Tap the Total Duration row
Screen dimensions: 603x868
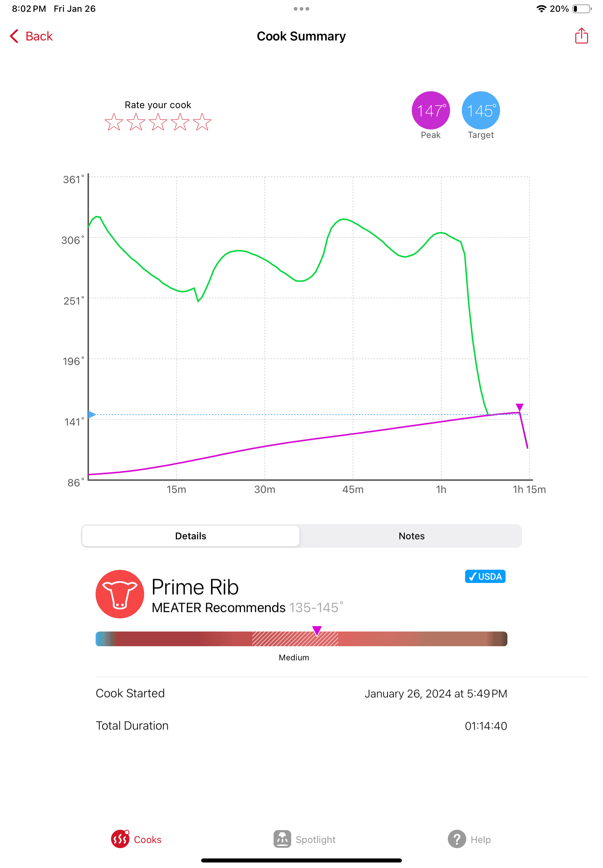tap(301, 726)
